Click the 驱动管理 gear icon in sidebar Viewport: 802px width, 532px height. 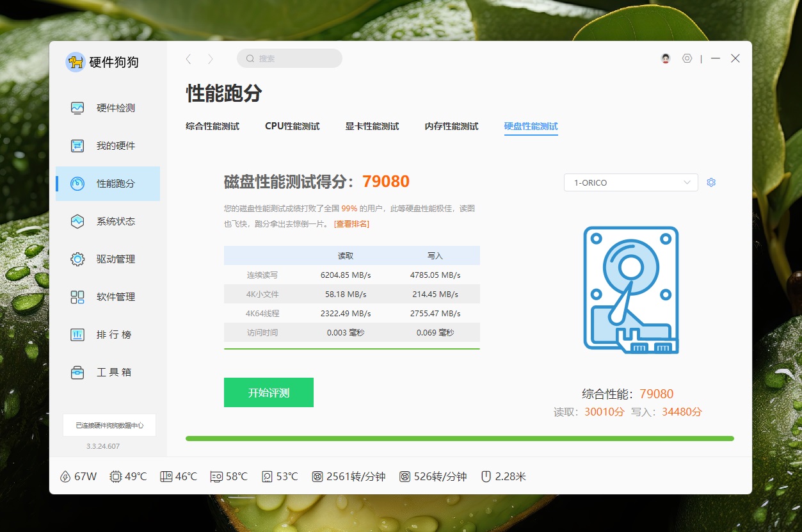[x=77, y=259]
